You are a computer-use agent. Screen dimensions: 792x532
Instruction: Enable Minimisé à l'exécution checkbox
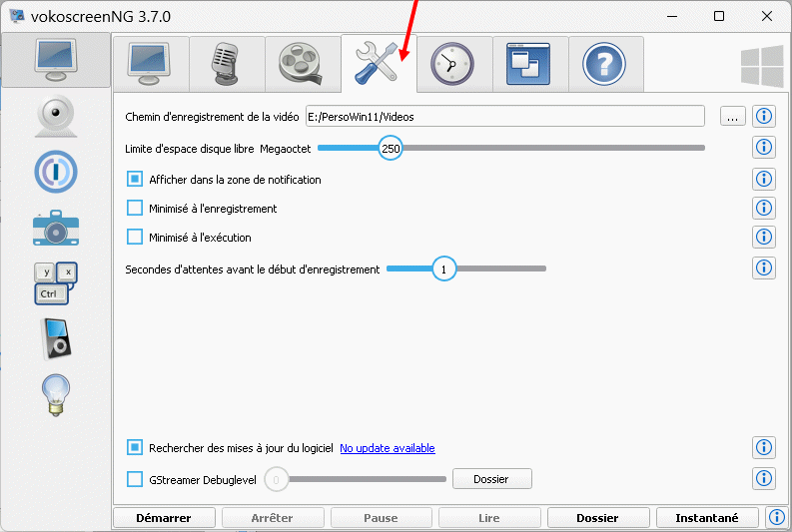click(x=135, y=237)
